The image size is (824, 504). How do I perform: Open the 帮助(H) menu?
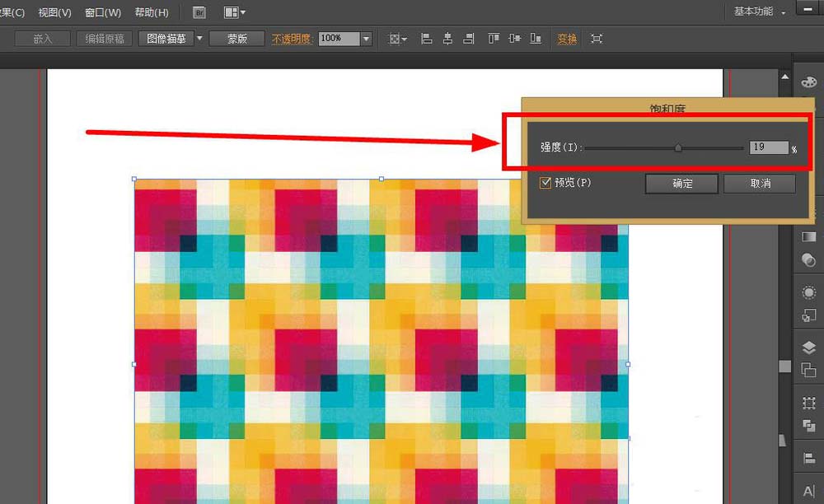(152, 12)
